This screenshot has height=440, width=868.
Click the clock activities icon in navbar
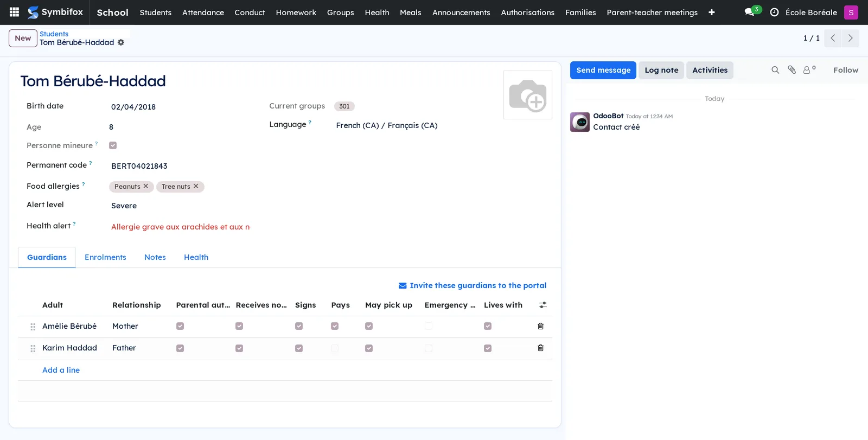pyautogui.click(x=774, y=12)
